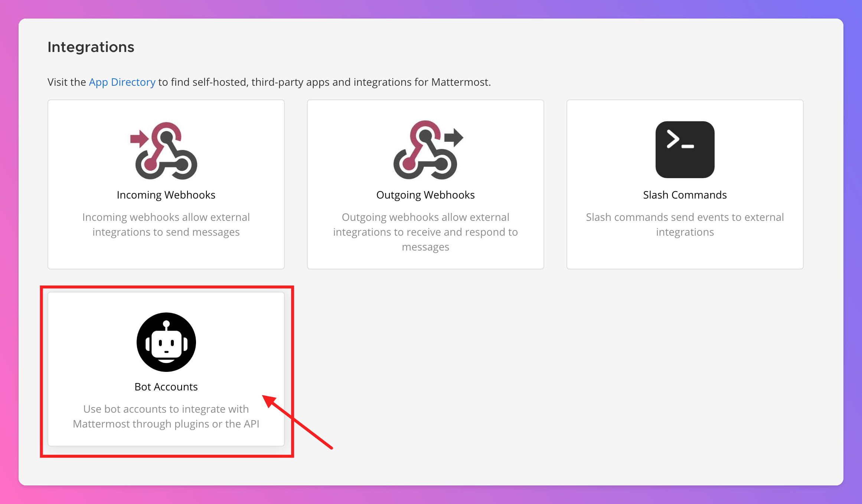The image size is (862, 504).
Task: Select the Incoming Webhooks title
Action: (x=166, y=195)
